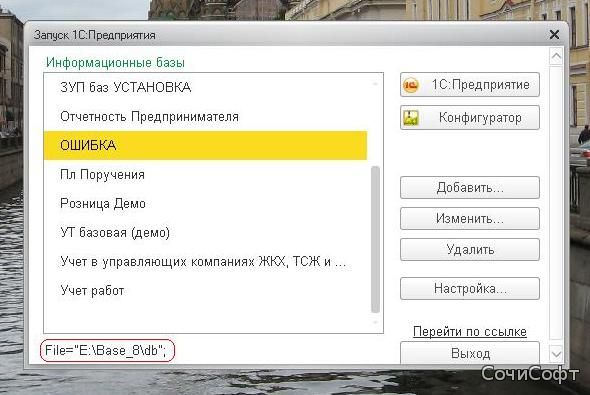Screen dimensions: 590x395
Task: Click the Выход button
Action: tap(470, 353)
